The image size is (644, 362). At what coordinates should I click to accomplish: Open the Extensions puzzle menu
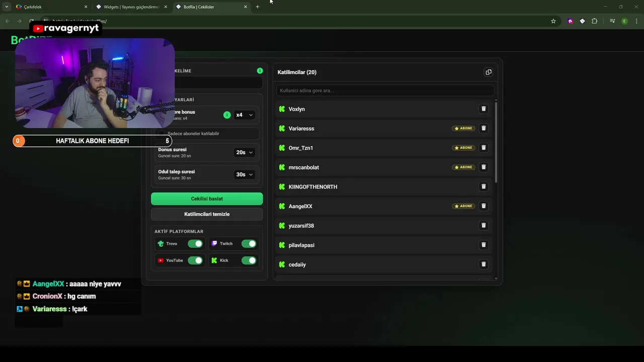595,21
